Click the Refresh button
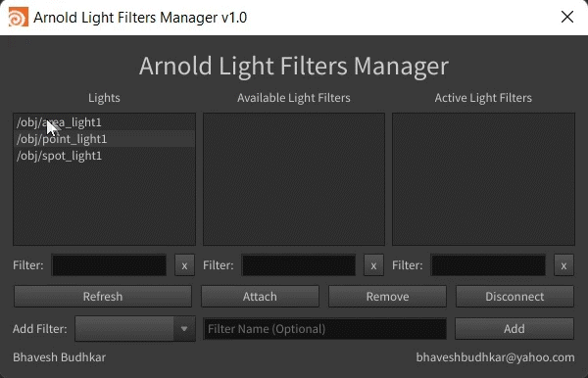Image resolution: width=588 pixels, height=378 pixels. [x=103, y=297]
